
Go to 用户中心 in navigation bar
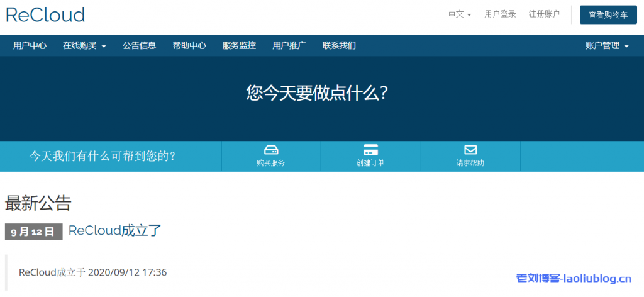(x=30, y=45)
